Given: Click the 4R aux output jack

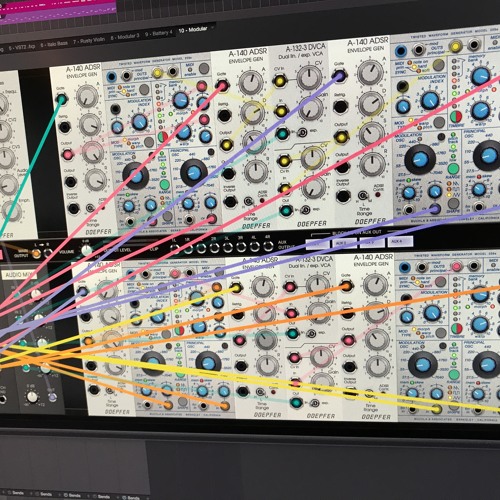Looking at the screenshot, I should 268,246.
